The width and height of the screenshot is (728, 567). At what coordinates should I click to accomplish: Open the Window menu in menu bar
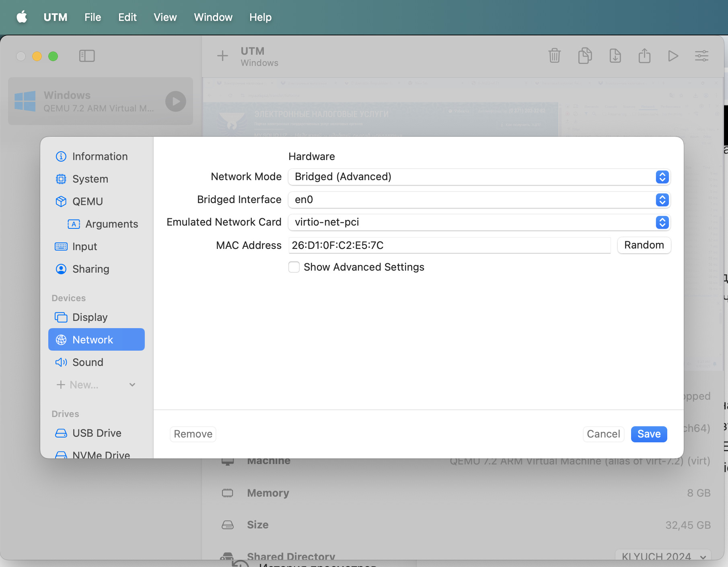click(213, 17)
